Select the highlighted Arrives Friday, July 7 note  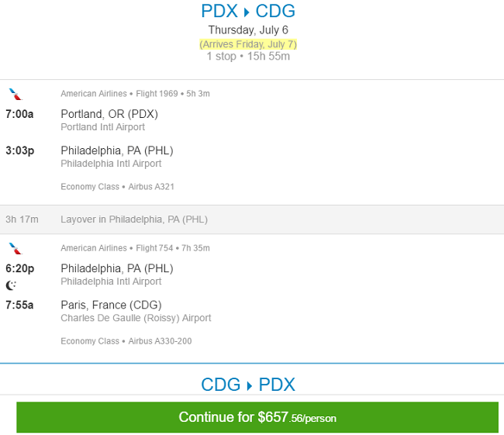248,44
